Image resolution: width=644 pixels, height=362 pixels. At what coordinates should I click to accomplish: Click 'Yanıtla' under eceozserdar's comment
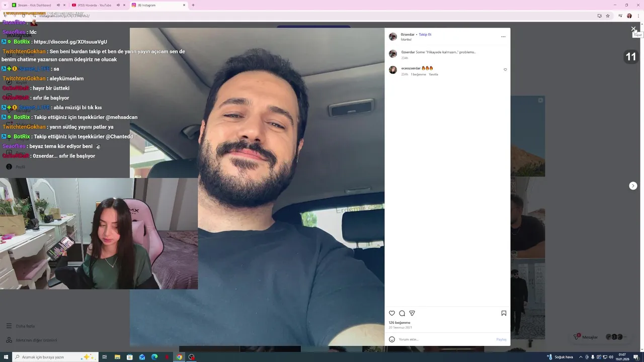pyautogui.click(x=433, y=74)
